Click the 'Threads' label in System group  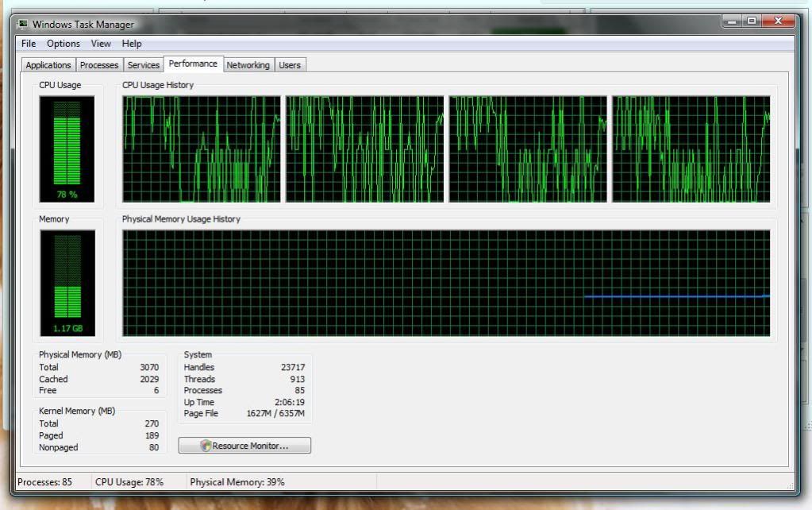[199, 380]
